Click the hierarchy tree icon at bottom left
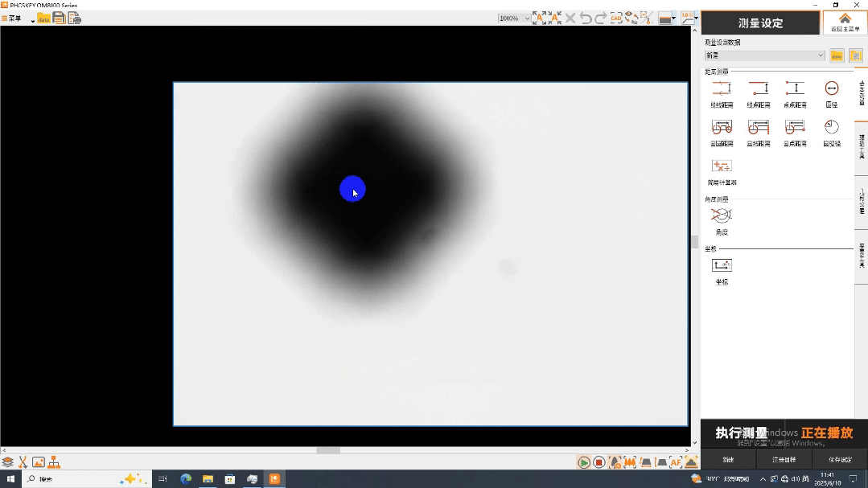This screenshot has width=868, height=488. [x=54, y=462]
